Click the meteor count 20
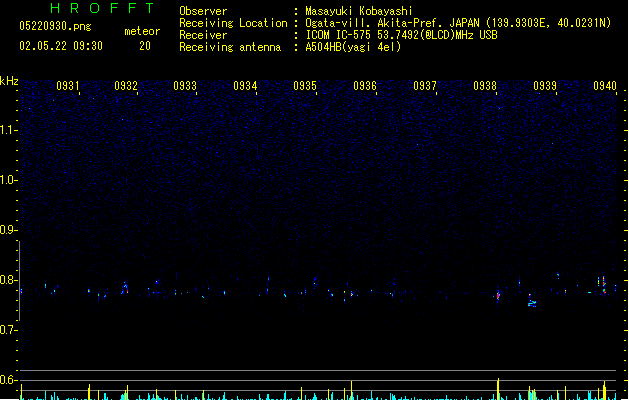 click(x=145, y=46)
